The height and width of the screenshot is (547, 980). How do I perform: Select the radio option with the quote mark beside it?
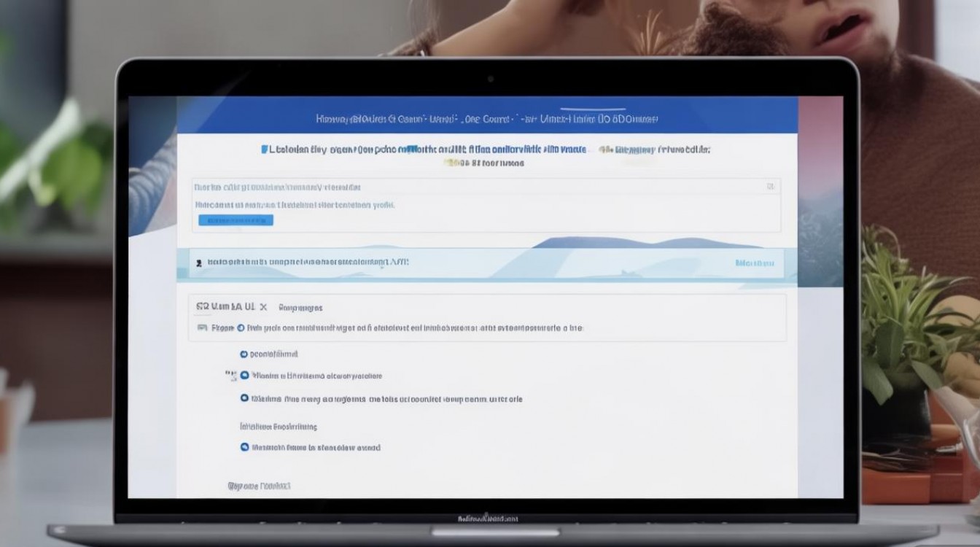pyautogui.click(x=244, y=376)
